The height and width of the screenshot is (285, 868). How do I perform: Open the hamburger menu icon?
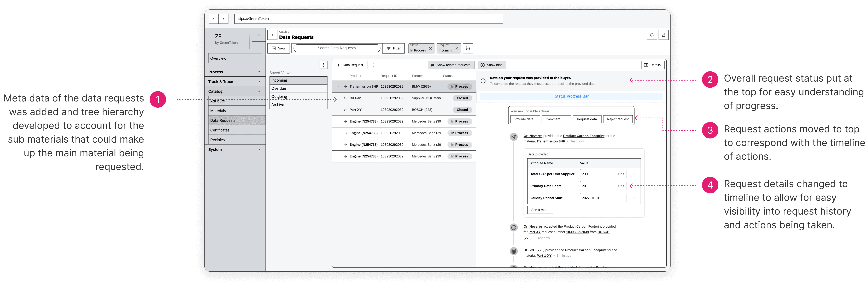coord(259,35)
